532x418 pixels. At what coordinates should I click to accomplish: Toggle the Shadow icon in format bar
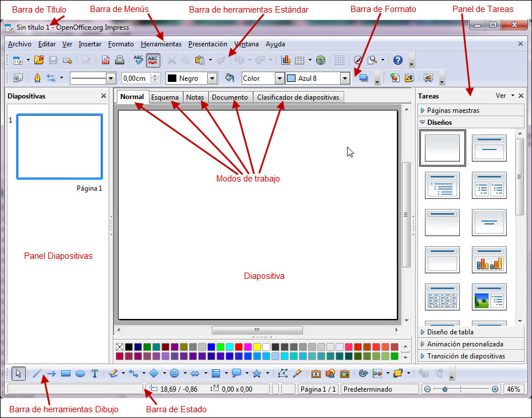click(x=364, y=78)
